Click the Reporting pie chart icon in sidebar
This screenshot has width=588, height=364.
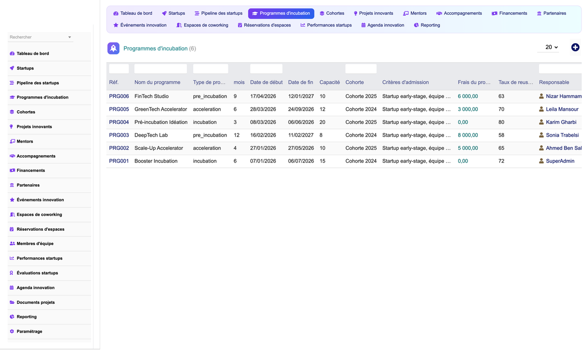12,317
